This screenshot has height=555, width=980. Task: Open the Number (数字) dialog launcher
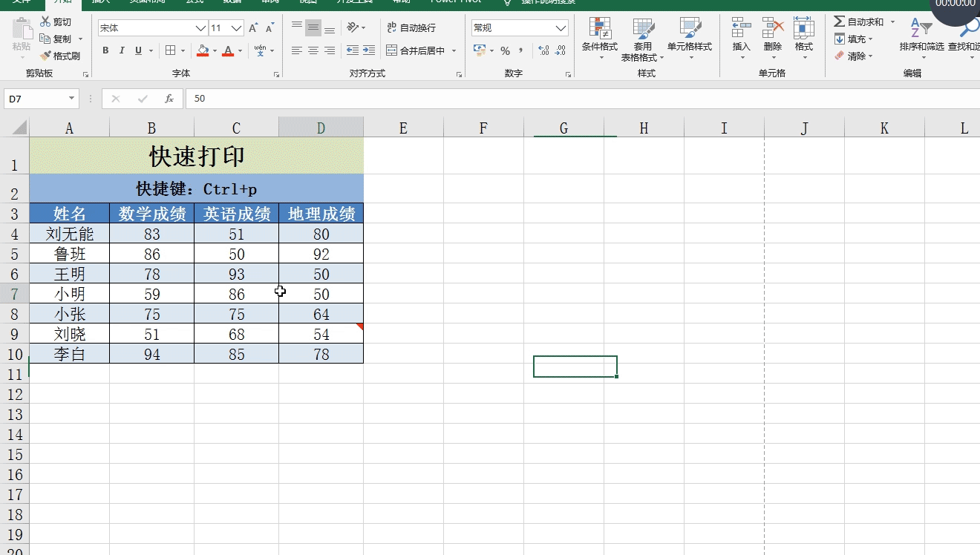pos(569,75)
